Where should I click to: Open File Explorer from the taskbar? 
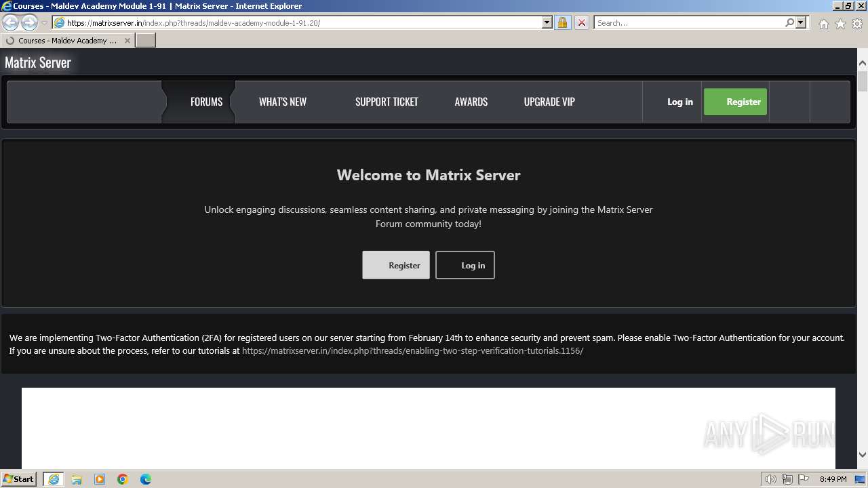tap(77, 479)
